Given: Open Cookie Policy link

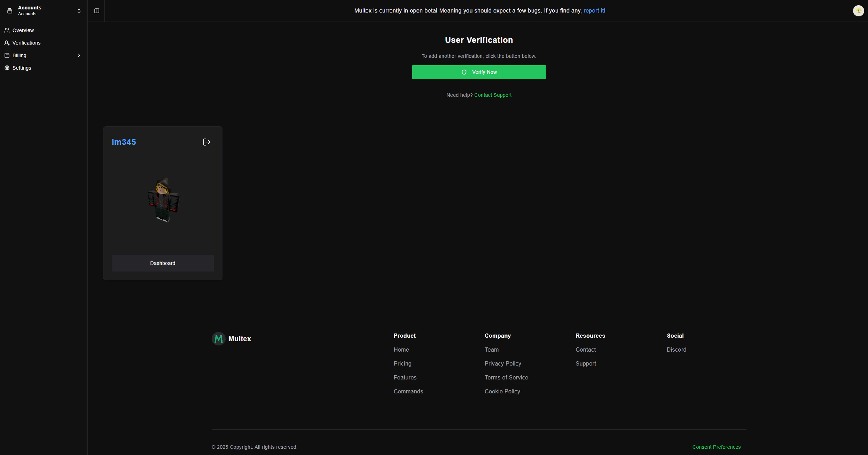Looking at the screenshot, I should (502, 391).
